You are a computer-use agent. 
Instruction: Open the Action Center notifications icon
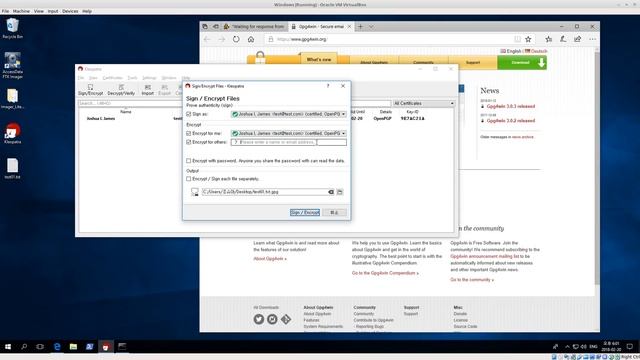tap(630, 347)
